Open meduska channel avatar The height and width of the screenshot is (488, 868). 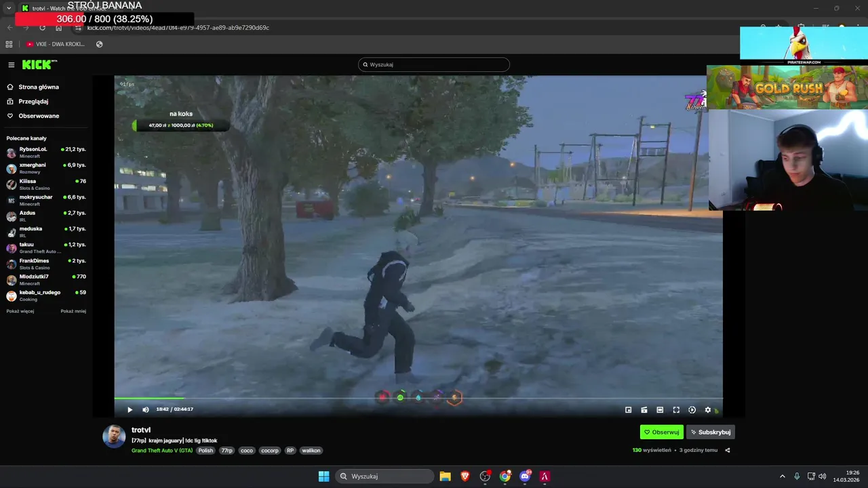click(12, 232)
